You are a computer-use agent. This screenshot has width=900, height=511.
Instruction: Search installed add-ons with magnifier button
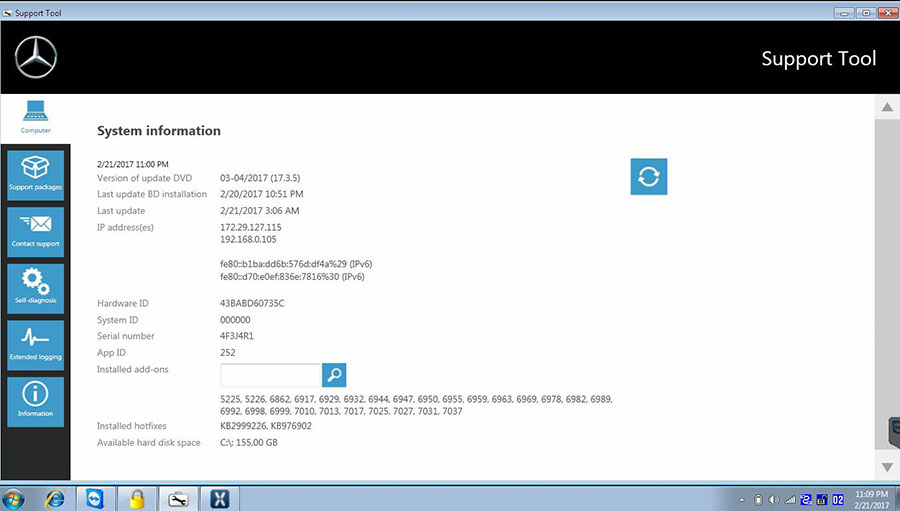[x=334, y=375]
